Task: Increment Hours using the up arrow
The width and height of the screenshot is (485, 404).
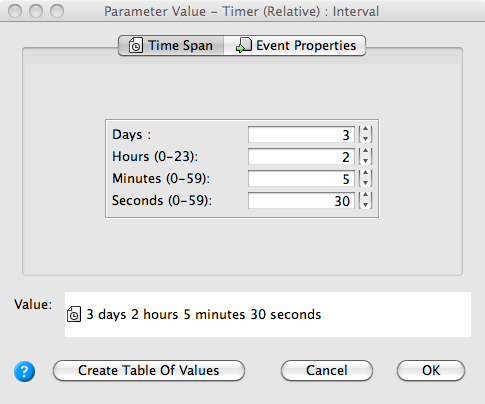Action: click(366, 152)
